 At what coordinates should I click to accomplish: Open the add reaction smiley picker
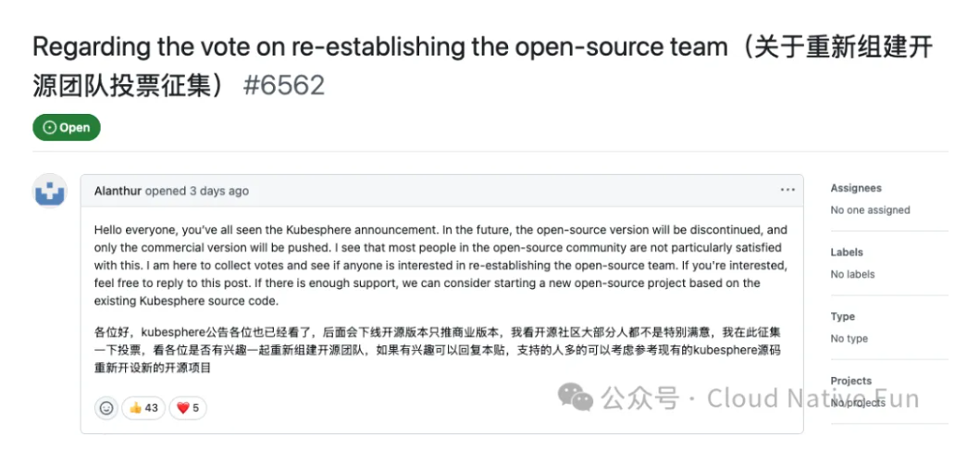(106, 407)
